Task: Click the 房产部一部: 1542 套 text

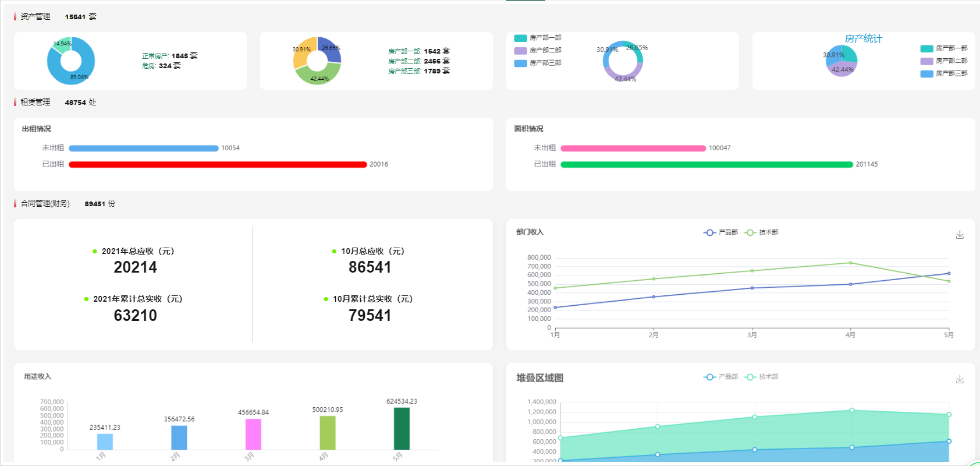Action: (419, 51)
